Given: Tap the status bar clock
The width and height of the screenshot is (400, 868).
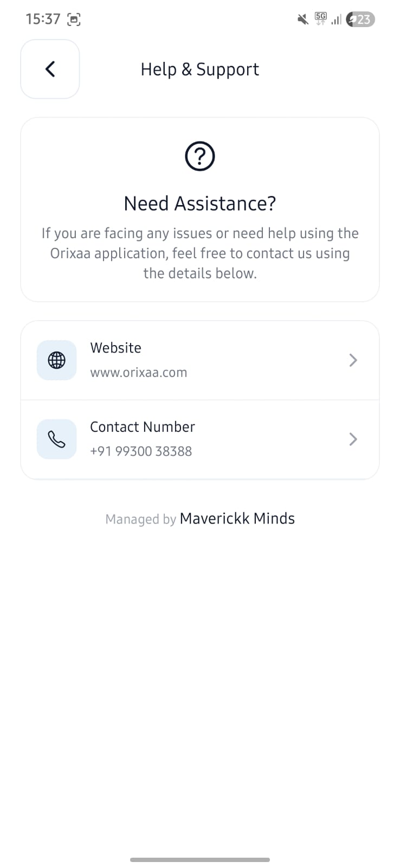Looking at the screenshot, I should [43, 20].
